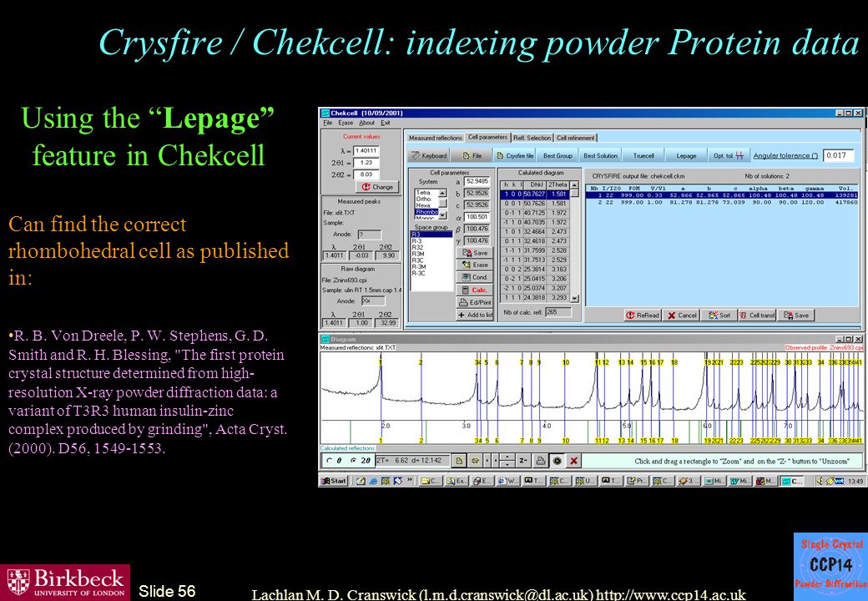The width and height of the screenshot is (868, 601).
Task: Click the volume speaker icon in system tray
Action: pyautogui.click(x=821, y=481)
